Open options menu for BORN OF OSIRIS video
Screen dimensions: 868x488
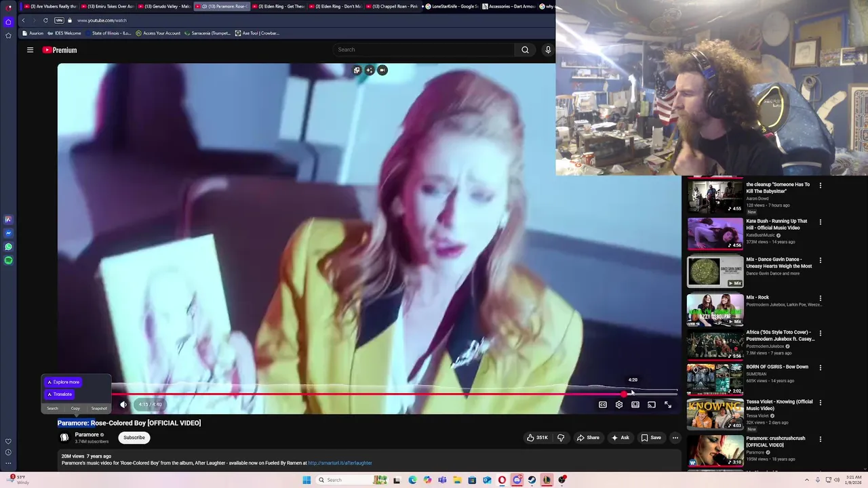[820, 368]
